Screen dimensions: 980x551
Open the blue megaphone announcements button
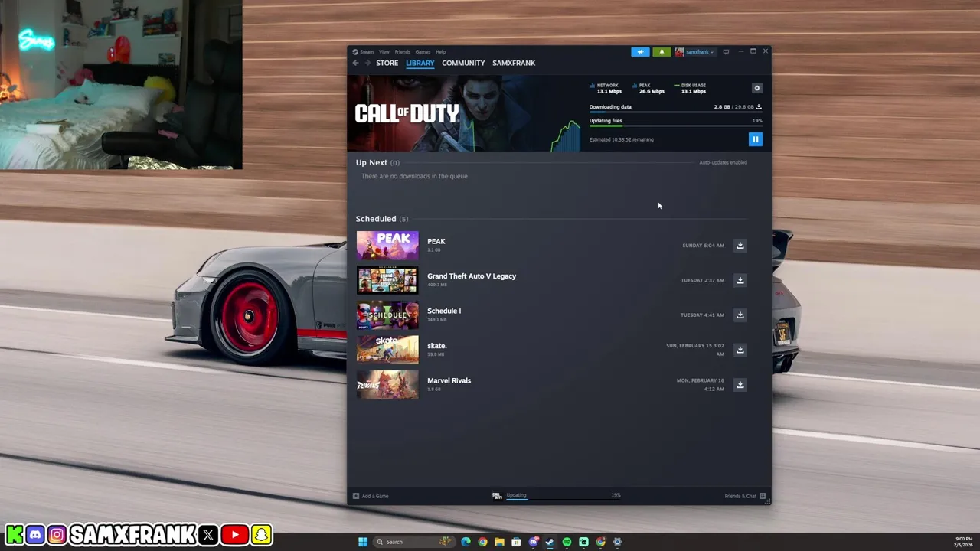640,52
